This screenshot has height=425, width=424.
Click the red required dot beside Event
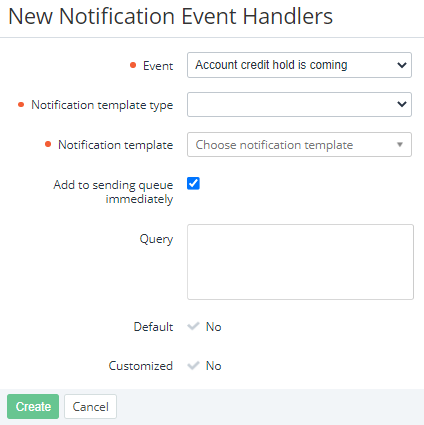tap(133, 65)
